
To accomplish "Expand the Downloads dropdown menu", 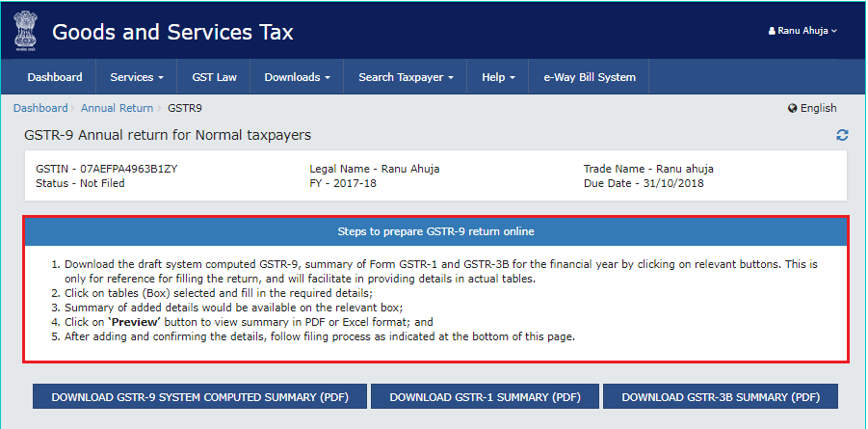I will point(298,77).
